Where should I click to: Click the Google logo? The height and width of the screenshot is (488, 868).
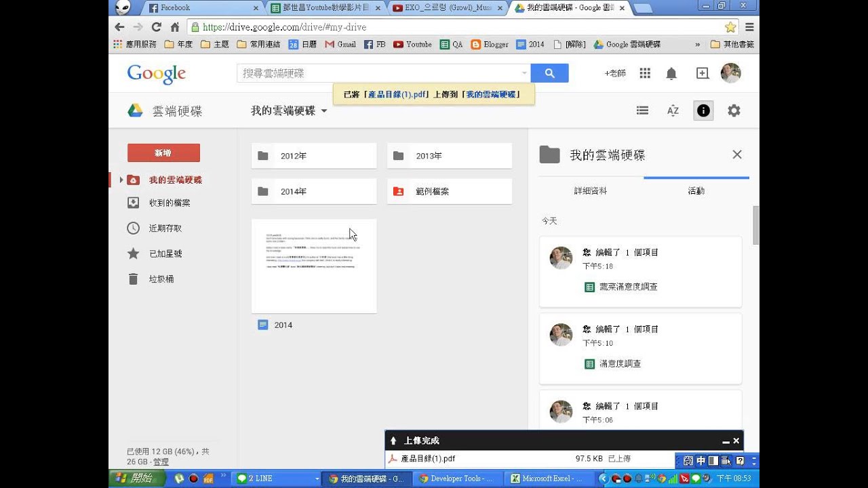tap(156, 74)
